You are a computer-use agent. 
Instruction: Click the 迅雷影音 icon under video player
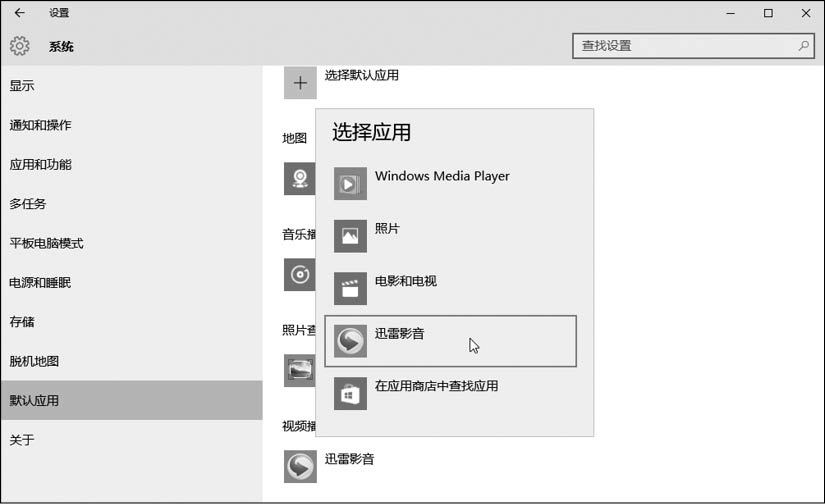(300, 466)
